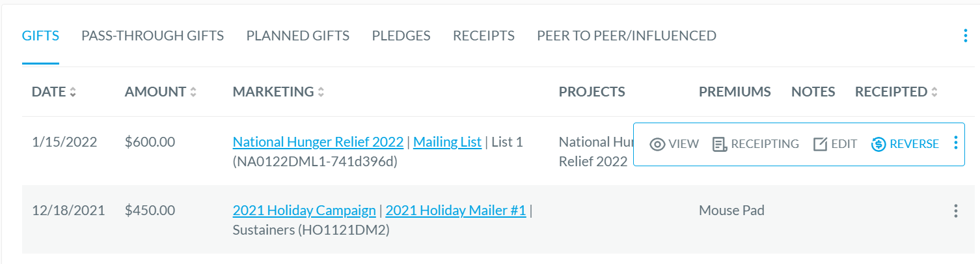The height and width of the screenshot is (264, 980).
Task: Click the eye icon next to VIEW
Action: [657, 144]
